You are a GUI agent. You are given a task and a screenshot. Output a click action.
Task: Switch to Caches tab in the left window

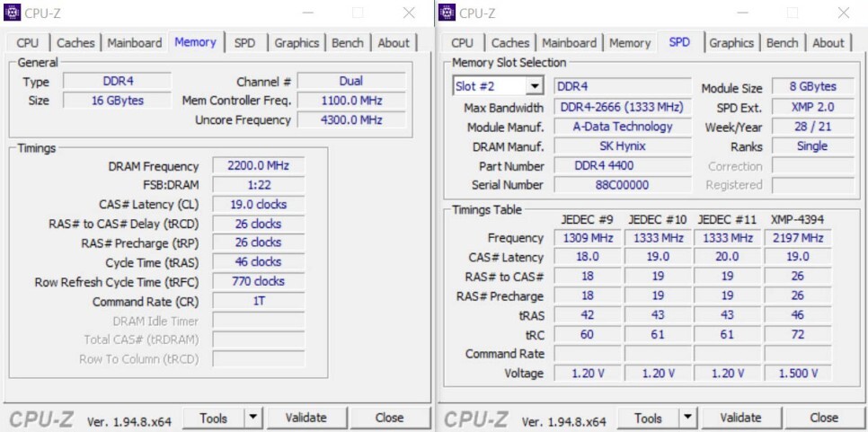(x=75, y=42)
